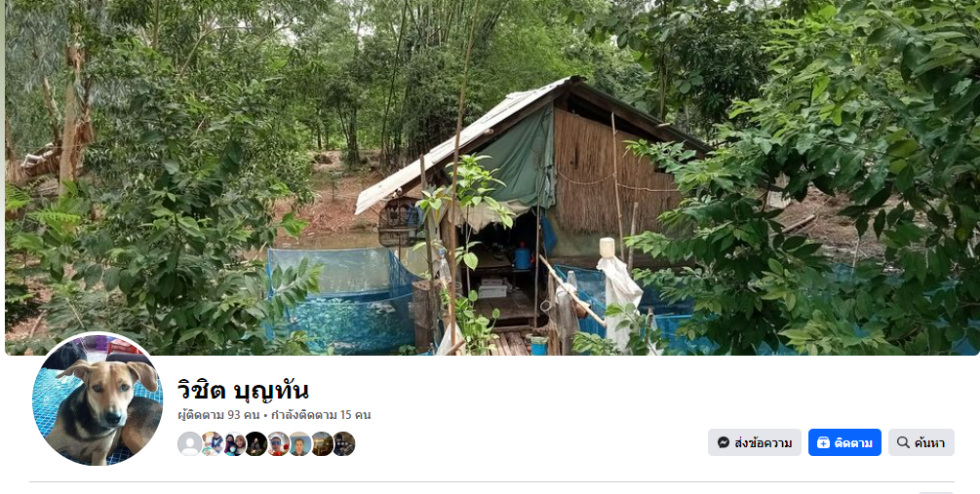This screenshot has width=980, height=494.
Task: Open follower avatar with dark black background
Action: 255,444
